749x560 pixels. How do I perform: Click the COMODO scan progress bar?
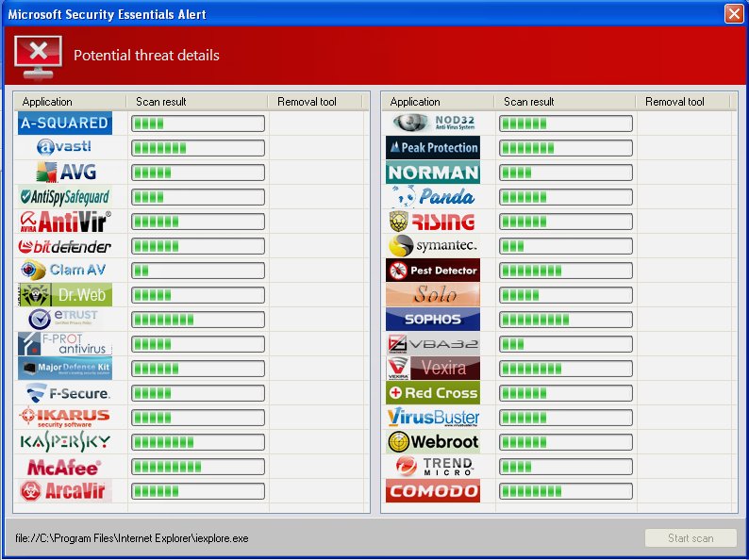566,491
